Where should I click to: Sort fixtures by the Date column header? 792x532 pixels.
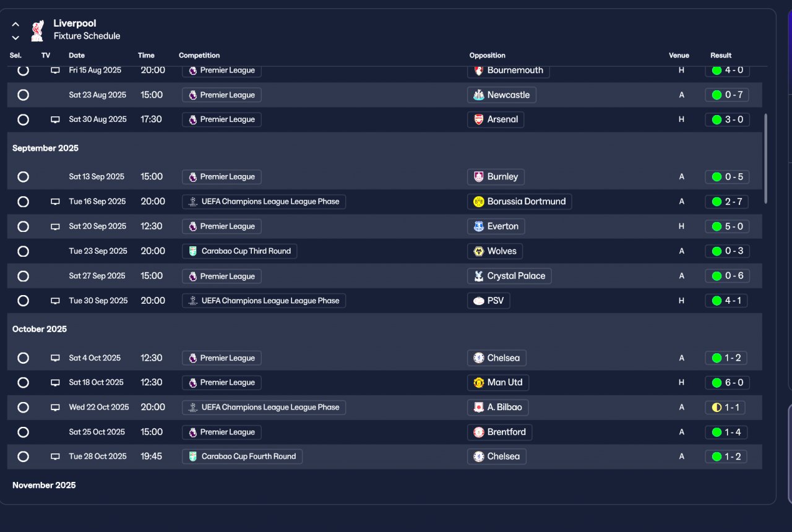coord(77,56)
